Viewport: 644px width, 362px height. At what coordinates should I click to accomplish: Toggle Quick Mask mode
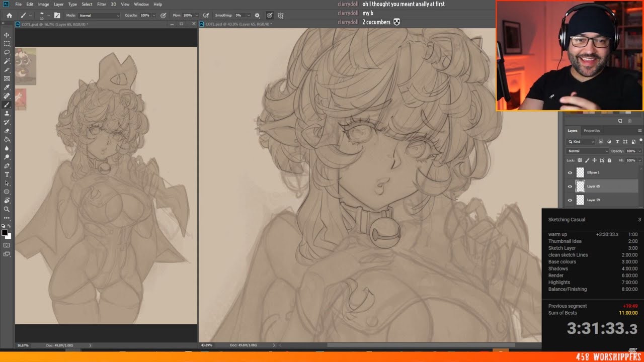point(7,245)
